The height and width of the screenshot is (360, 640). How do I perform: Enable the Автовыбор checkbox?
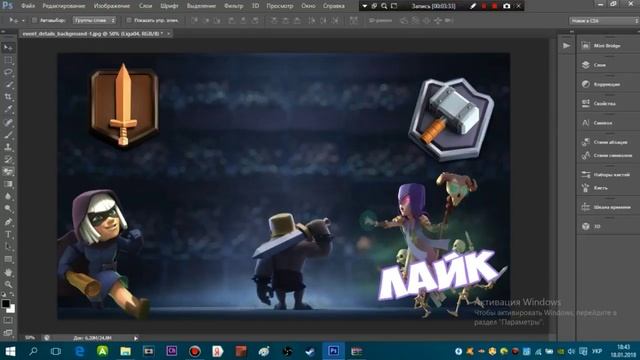click(x=35, y=20)
